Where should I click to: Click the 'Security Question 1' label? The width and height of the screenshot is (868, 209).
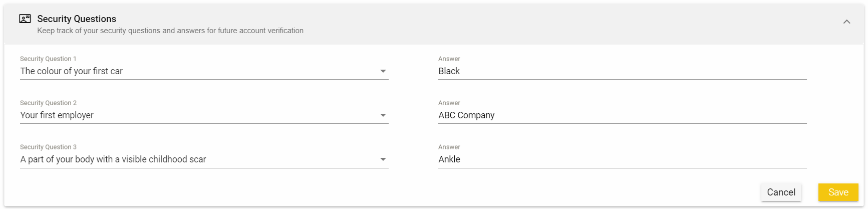pos(48,59)
